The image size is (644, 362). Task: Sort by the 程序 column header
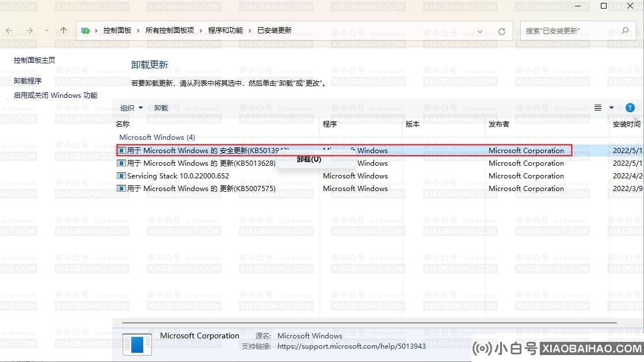click(x=330, y=124)
